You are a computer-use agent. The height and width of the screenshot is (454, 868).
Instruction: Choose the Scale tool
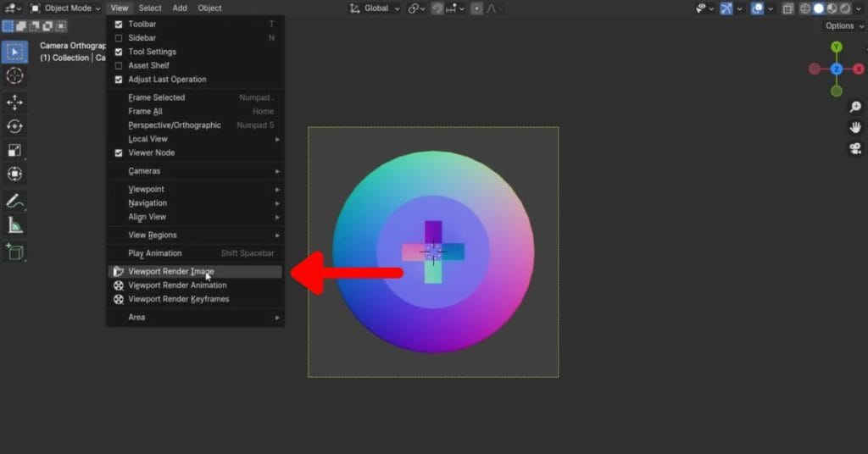14,150
